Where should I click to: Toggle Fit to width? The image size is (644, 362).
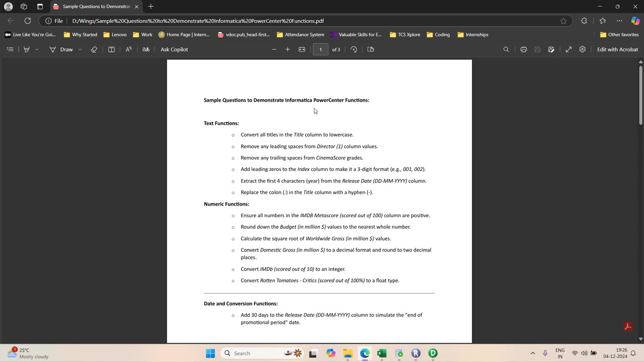tap(302, 49)
